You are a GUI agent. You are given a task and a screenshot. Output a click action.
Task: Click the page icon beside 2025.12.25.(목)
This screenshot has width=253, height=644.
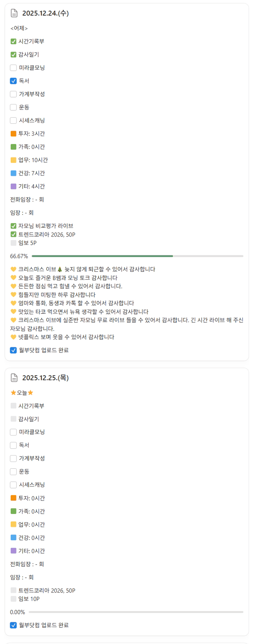click(14, 378)
